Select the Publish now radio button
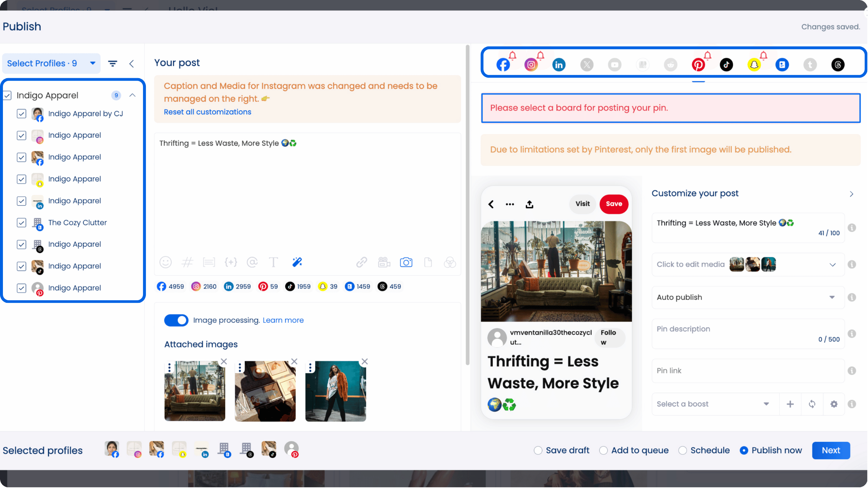This screenshot has height=488, width=868. (x=745, y=450)
